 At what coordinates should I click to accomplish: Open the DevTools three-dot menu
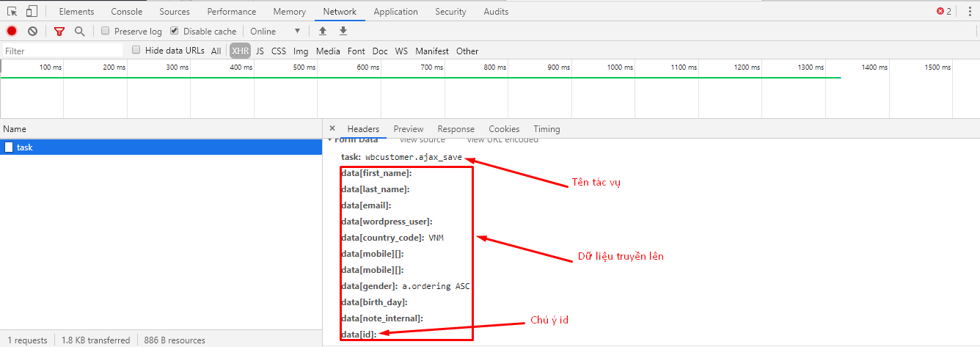[x=969, y=11]
